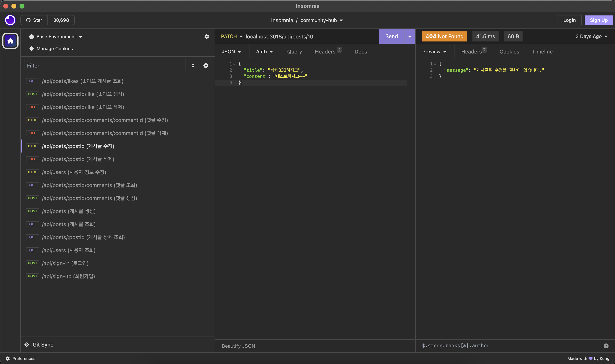Collapse JSON body at line 1 fold arrow
615x364 pixels.
tap(234, 64)
